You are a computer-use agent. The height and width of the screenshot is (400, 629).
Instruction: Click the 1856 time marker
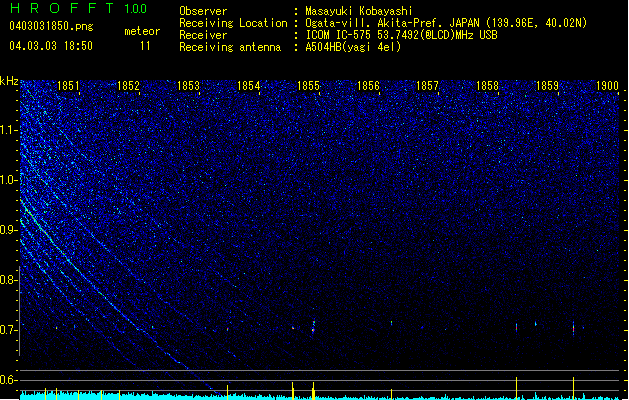coord(368,86)
